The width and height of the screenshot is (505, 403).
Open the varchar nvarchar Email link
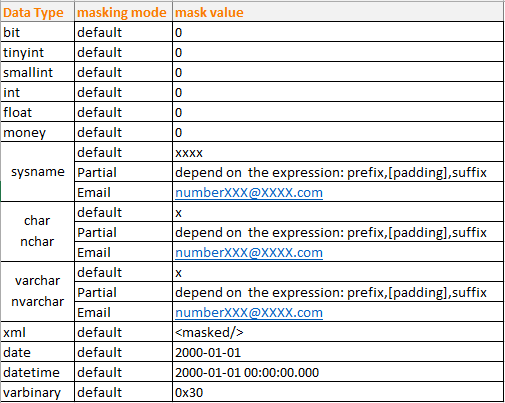(x=249, y=313)
